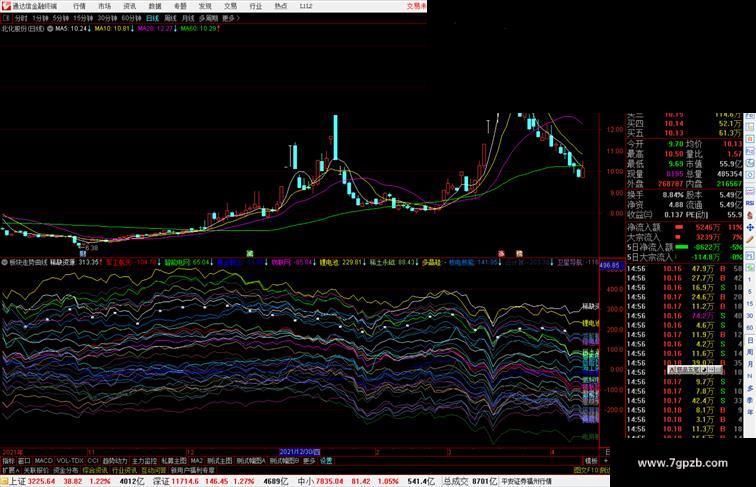The image size is (756, 487).
Task: Click the 模板 button
Action: point(591,461)
